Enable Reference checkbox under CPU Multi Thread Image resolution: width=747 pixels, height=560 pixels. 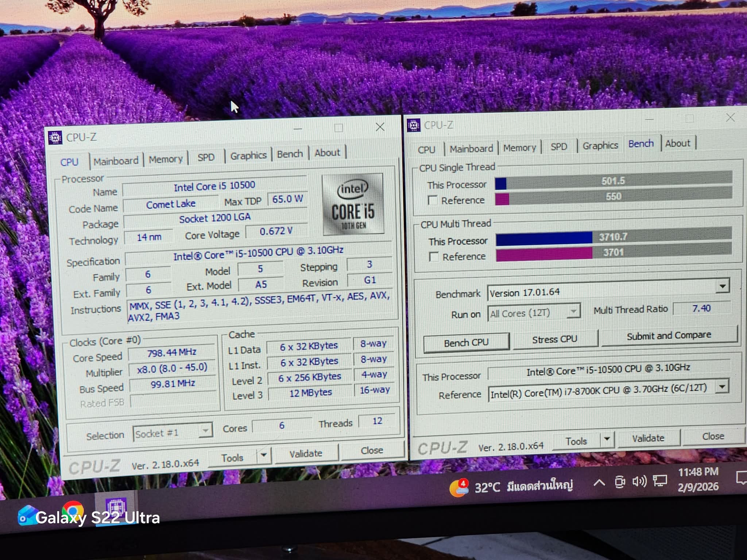coord(434,257)
